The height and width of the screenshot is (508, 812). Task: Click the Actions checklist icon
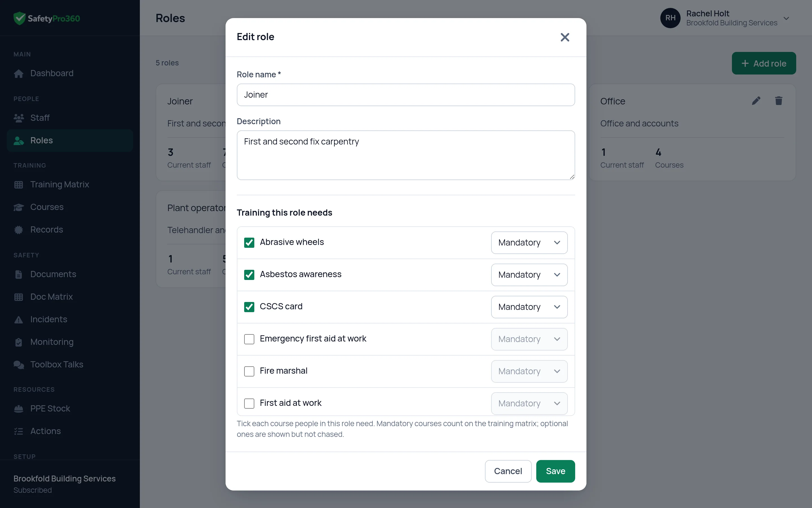tap(19, 431)
